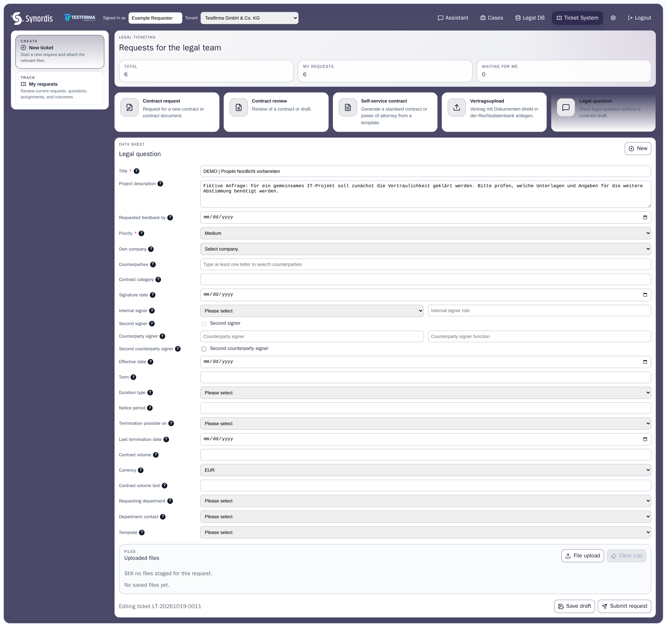Open the Assistant nav item
This screenshot has width=672, height=627.
coord(453,18)
